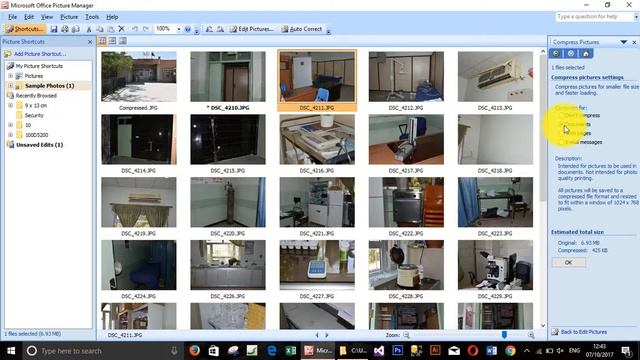Click the previous picture arrow in the status bar
Viewport: 640px width, 360px height.
[317, 335]
